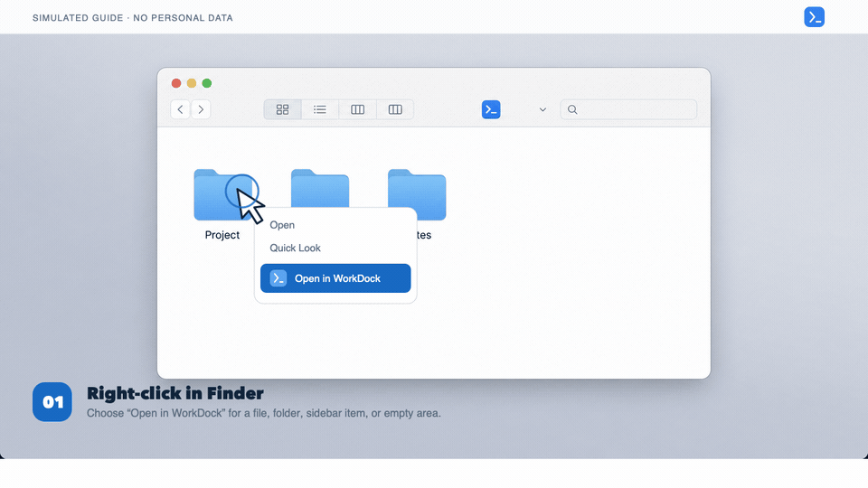Switch Finder to list view

point(320,109)
